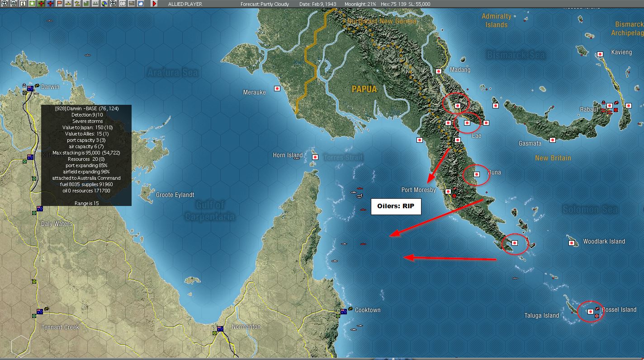The image size is (644, 360).
Task: Select the Japanese flag at Madang
Action: pyautogui.click(x=439, y=71)
